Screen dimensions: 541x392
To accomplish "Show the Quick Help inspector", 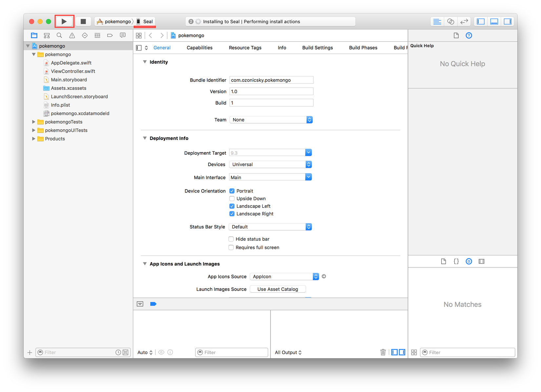I will [469, 35].
